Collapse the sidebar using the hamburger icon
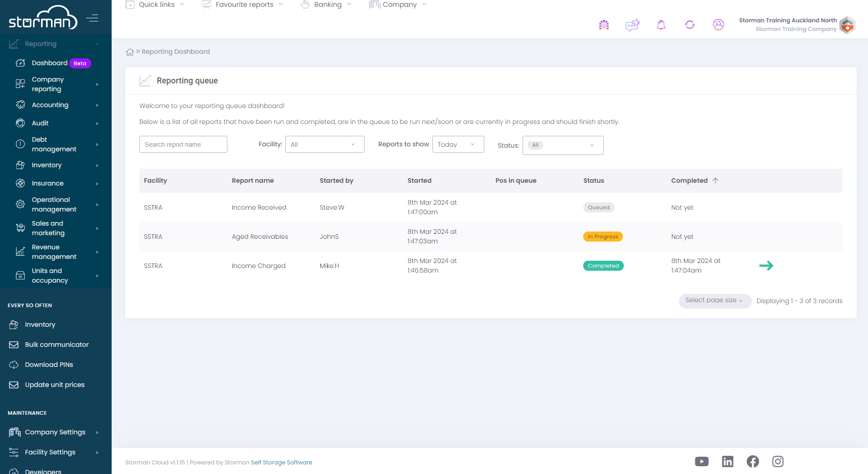Viewport: 868px width, 474px height. click(92, 18)
